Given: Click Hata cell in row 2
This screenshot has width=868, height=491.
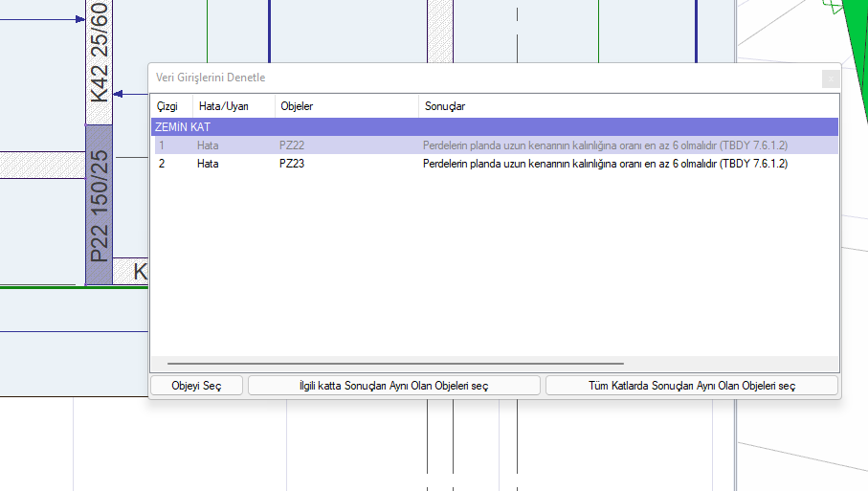Looking at the screenshot, I should (x=208, y=164).
